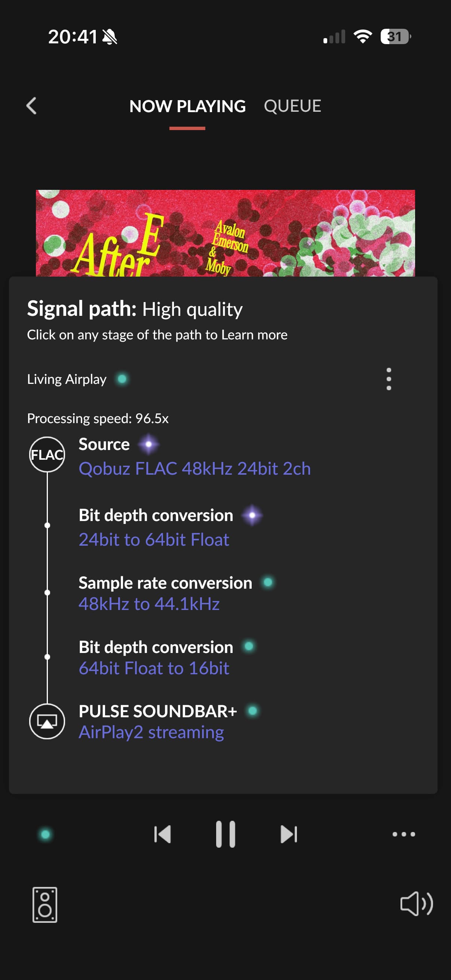This screenshot has width=451, height=980.
Task: Toggle signal path indicator dot near playback controls
Action: click(x=45, y=834)
